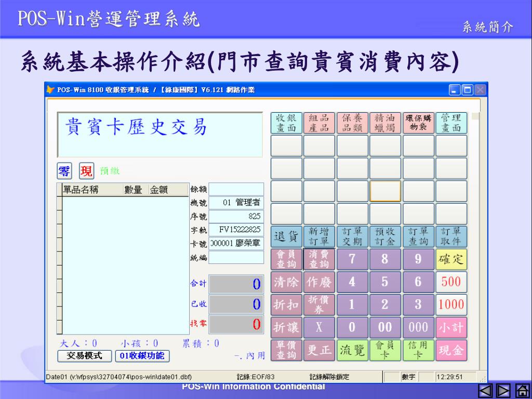Viewport: 532px width, 399px height.
Task: Click the 字軌 field FV15222825
Action: [x=236, y=230]
